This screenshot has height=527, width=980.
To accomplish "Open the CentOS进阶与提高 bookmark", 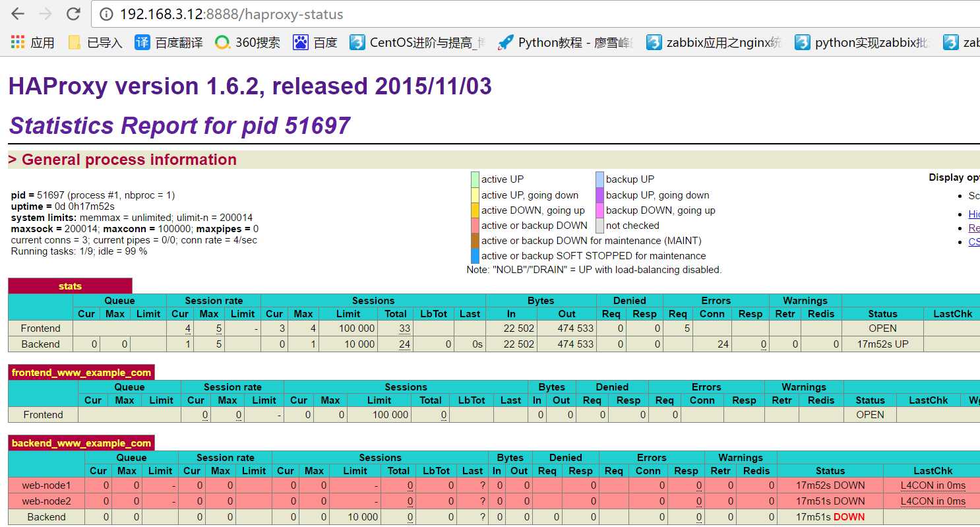I will click(x=418, y=42).
